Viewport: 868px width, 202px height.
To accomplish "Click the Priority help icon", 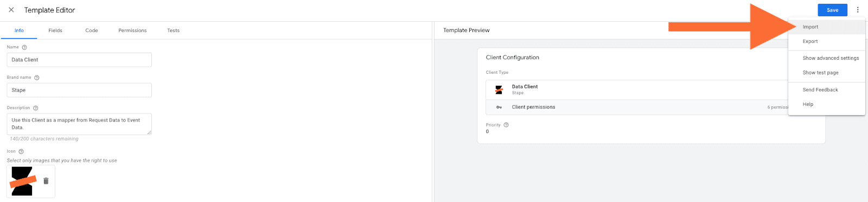I will tap(506, 125).
